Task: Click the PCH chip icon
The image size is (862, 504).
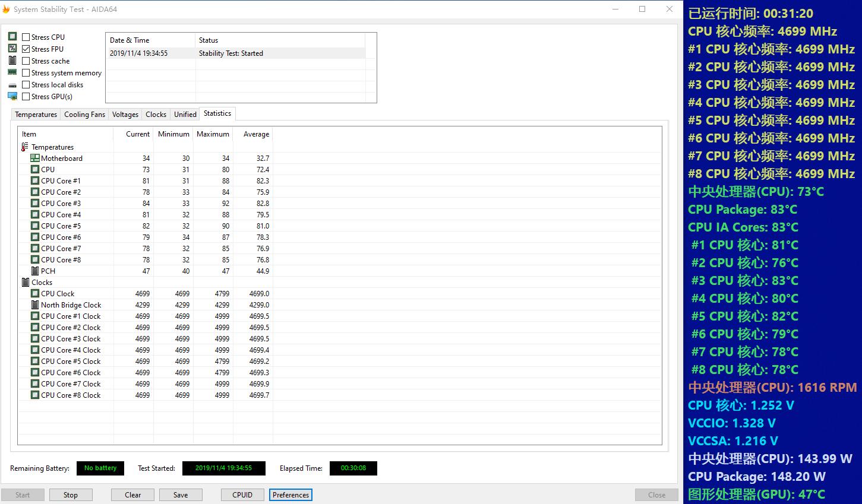Action: tap(35, 271)
